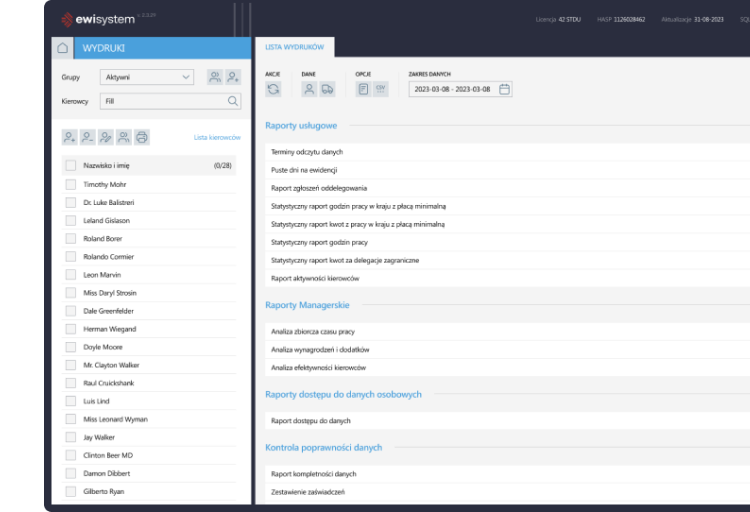The height and width of the screenshot is (512, 750).
Task: Click the refresh icon under AKCJE
Action: 273,89
